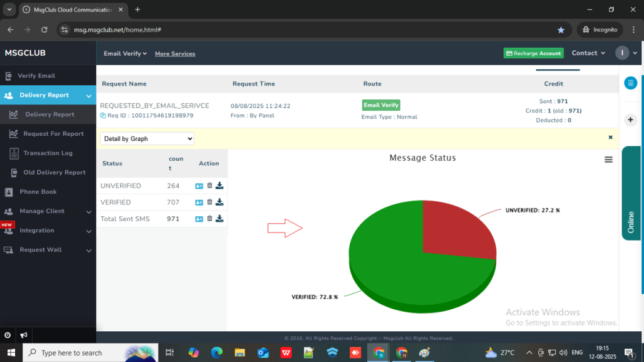Follow the More Services link
Screen dimensions: 644x362
point(175,54)
